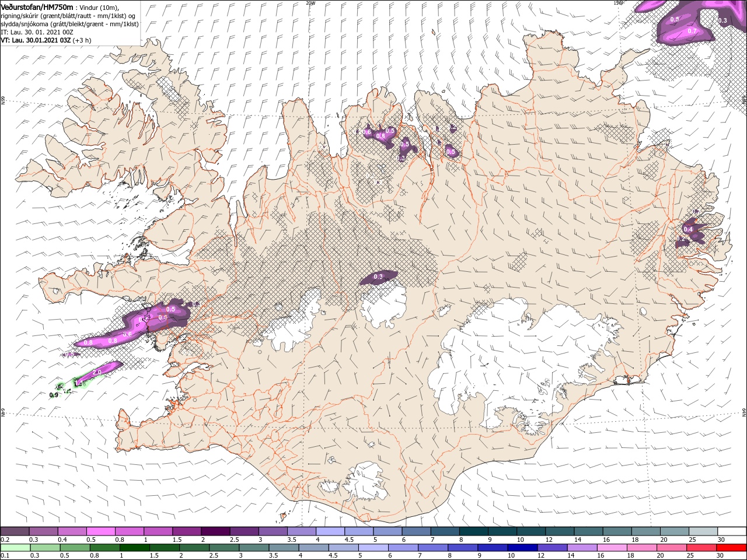This screenshot has height=560, width=747.
Task: Click the slydda/snjókoma legend description line
Action: [x=70, y=24]
